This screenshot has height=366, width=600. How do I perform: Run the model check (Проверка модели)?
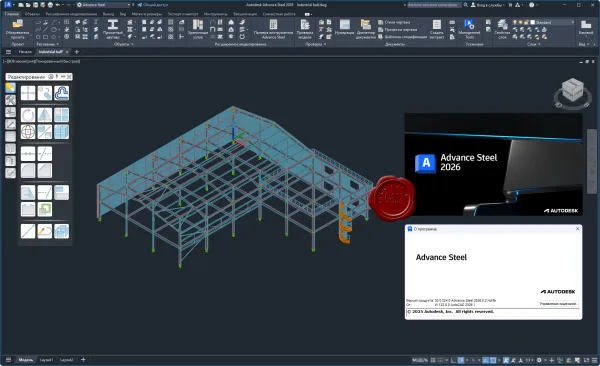tap(305, 29)
